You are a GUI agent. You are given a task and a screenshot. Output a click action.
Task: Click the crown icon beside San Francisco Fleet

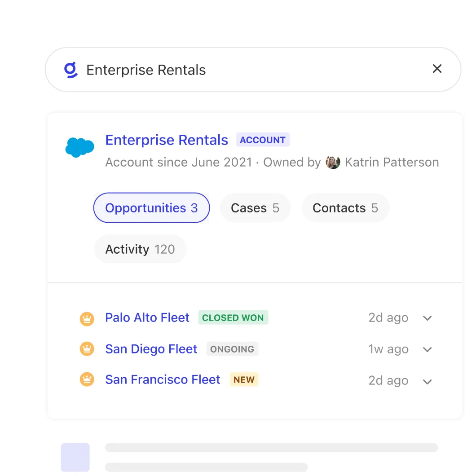point(87,379)
